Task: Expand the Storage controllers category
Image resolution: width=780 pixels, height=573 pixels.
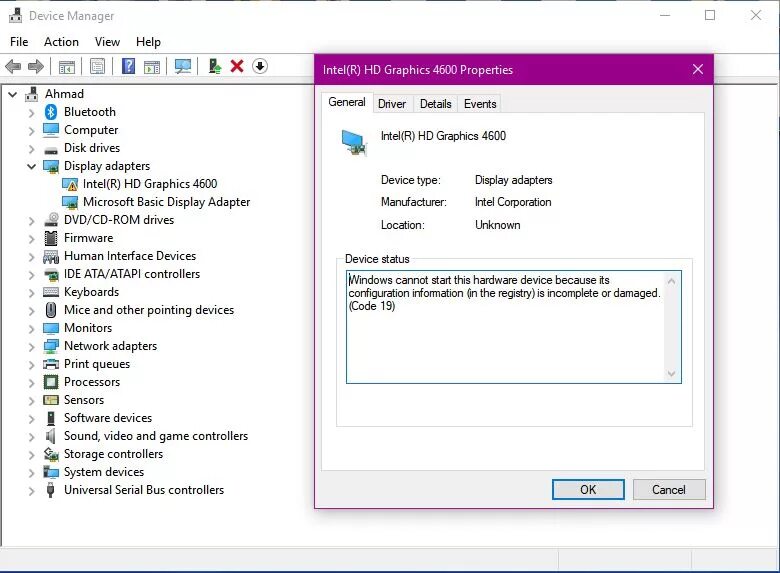Action: [x=31, y=455]
